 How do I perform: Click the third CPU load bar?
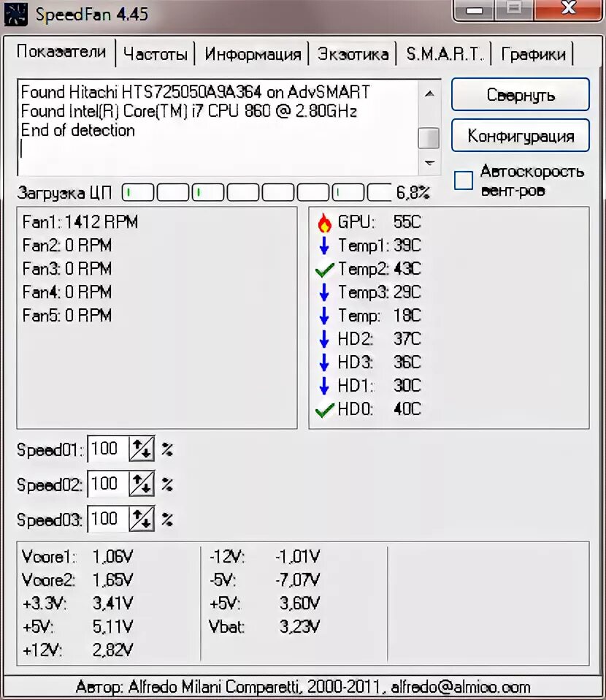tap(208, 192)
